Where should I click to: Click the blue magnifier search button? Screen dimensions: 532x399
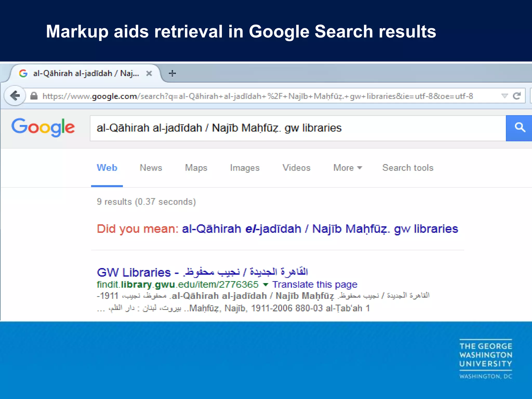[x=519, y=128]
